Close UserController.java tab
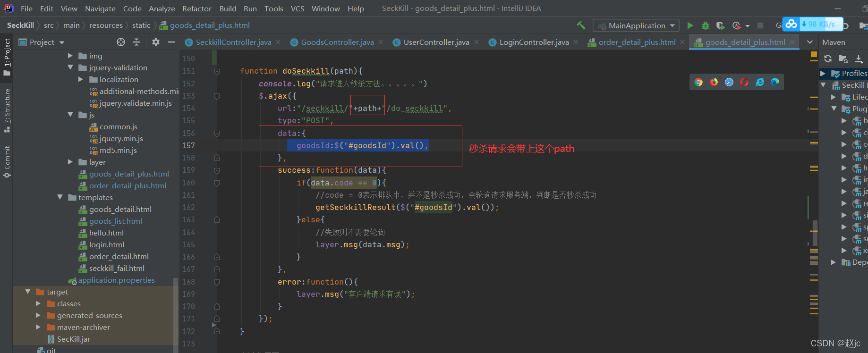 (x=477, y=42)
